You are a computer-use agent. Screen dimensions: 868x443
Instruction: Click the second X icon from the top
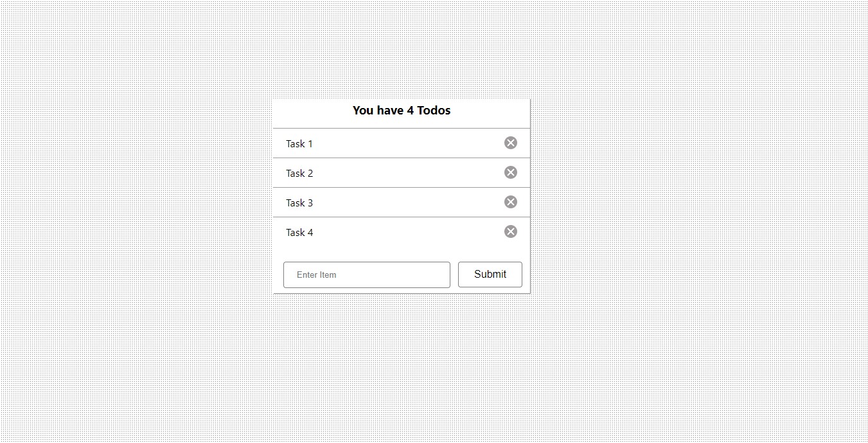(511, 172)
